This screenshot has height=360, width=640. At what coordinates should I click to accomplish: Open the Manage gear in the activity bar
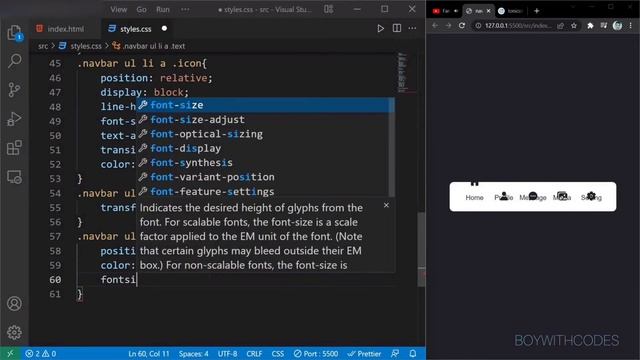14,333
